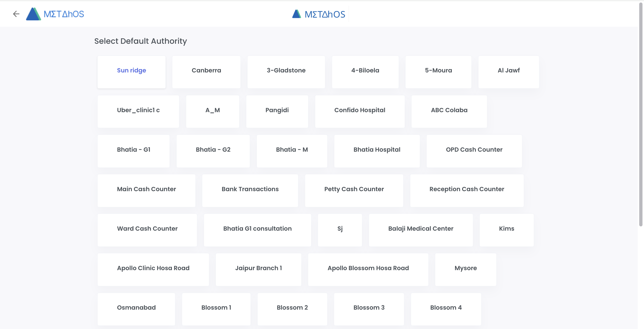The height and width of the screenshot is (329, 644).
Task: Select Bank Transactions authority
Action: pos(250,190)
